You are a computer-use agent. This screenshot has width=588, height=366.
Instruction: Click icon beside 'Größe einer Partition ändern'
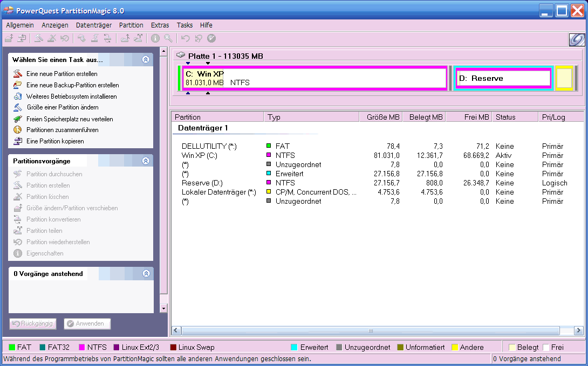pos(18,107)
